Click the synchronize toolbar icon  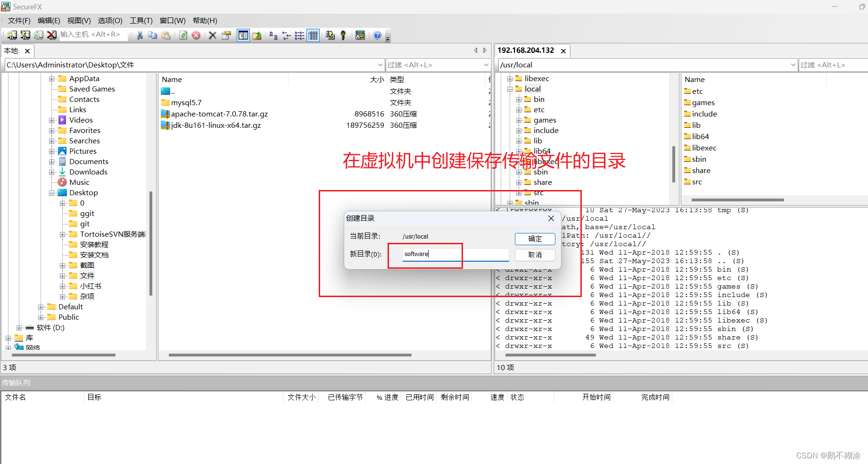pyautogui.click(x=330, y=35)
